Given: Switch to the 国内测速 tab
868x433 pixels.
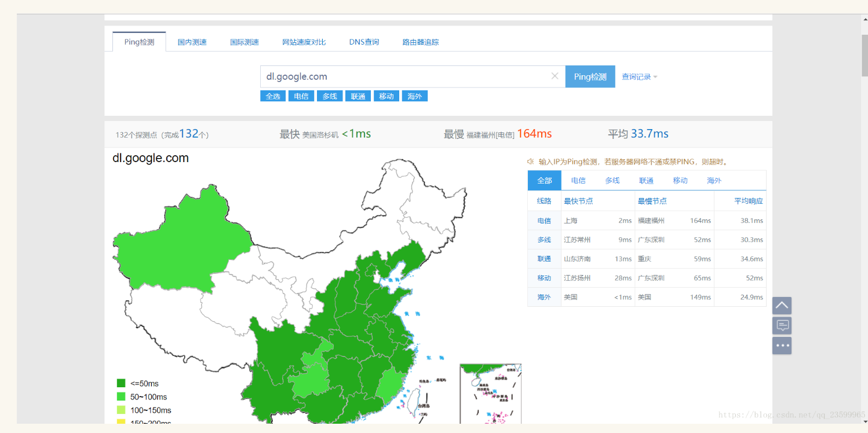Looking at the screenshot, I should 192,42.
